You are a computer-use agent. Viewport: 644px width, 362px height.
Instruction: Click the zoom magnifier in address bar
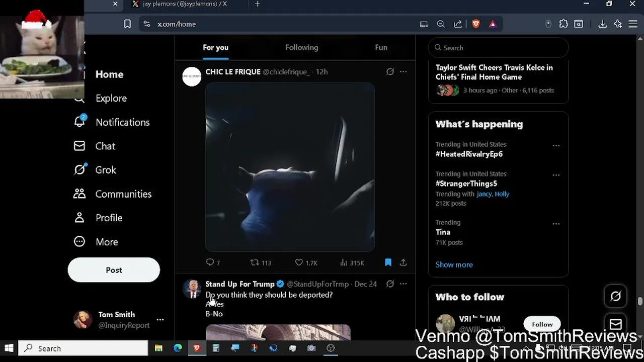coord(441,24)
